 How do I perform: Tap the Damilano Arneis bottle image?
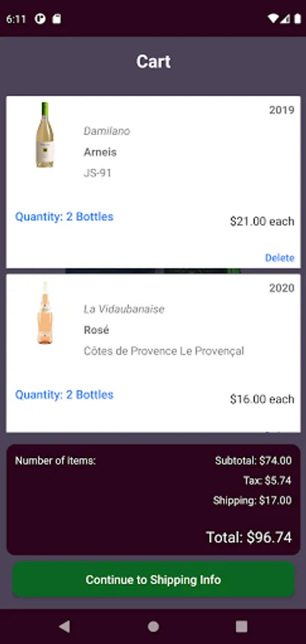(x=44, y=135)
